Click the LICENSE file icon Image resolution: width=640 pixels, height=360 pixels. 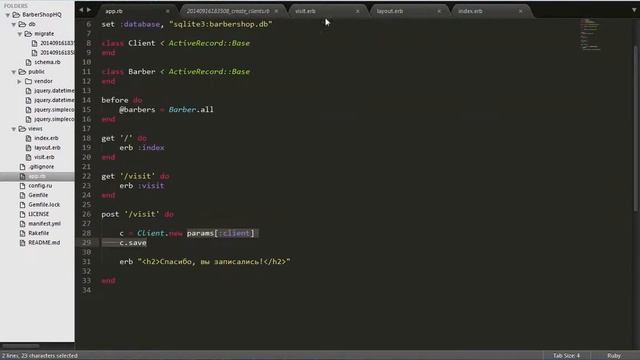click(22, 214)
